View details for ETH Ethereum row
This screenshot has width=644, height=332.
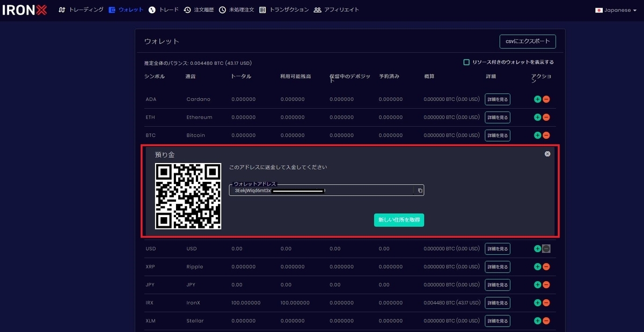point(497,117)
